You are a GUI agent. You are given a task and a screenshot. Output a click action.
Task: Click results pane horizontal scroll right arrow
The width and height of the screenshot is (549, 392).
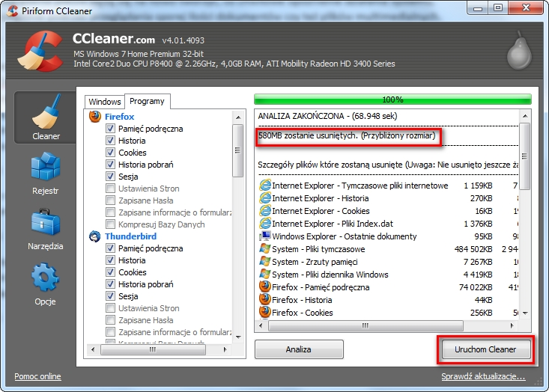tap(512, 325)
